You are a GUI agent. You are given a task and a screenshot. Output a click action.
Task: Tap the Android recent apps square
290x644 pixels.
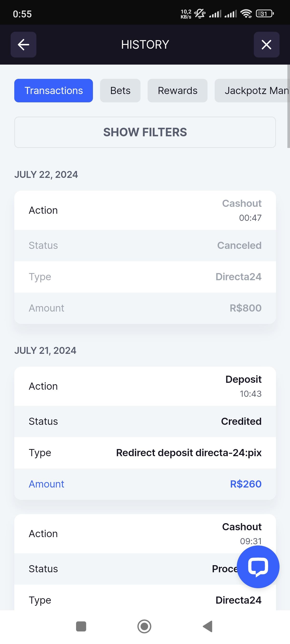81,626
